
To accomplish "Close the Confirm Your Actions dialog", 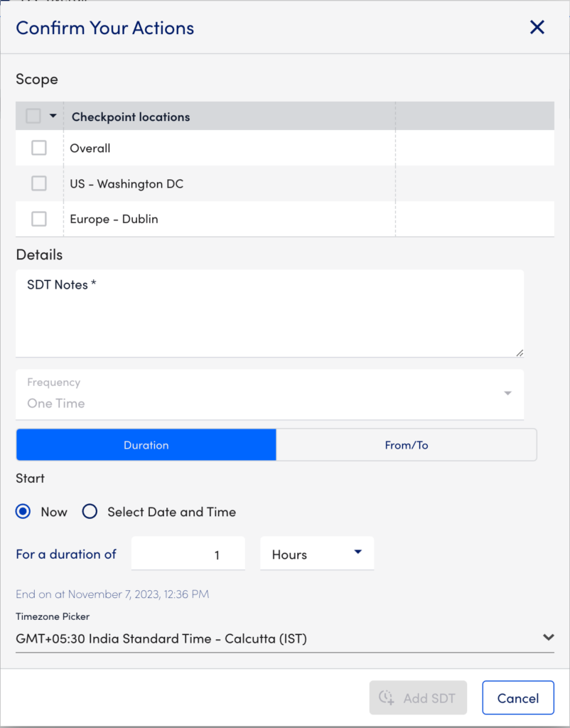I will pyautogui.click(x=537, y=28).
